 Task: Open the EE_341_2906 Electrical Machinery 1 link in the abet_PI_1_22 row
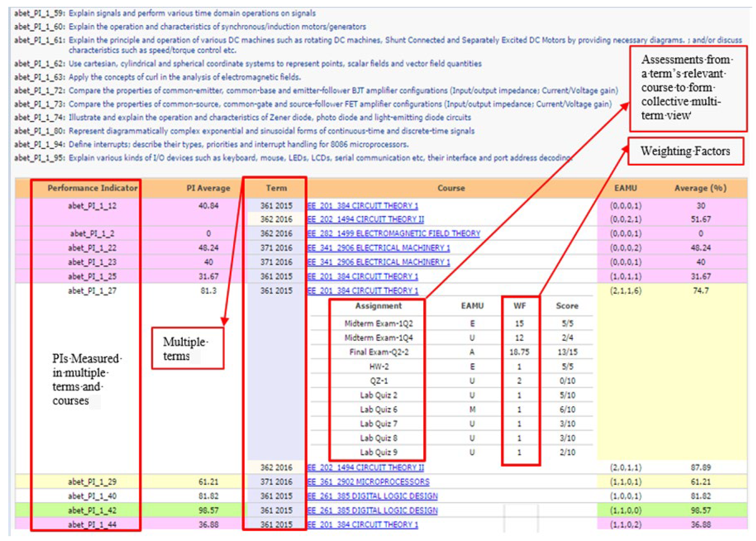pos(378,248)
